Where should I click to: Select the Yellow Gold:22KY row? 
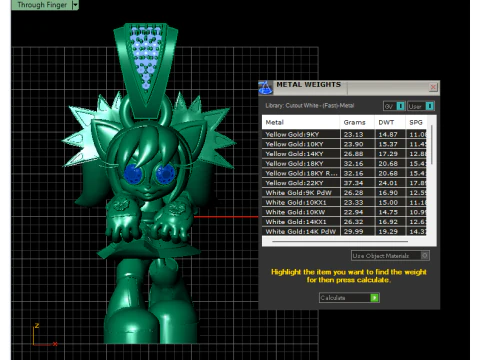pos(344,183)
